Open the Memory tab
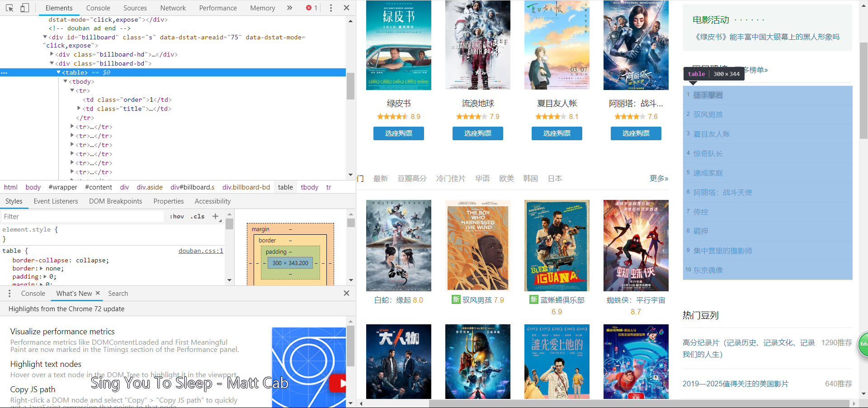 263,8
